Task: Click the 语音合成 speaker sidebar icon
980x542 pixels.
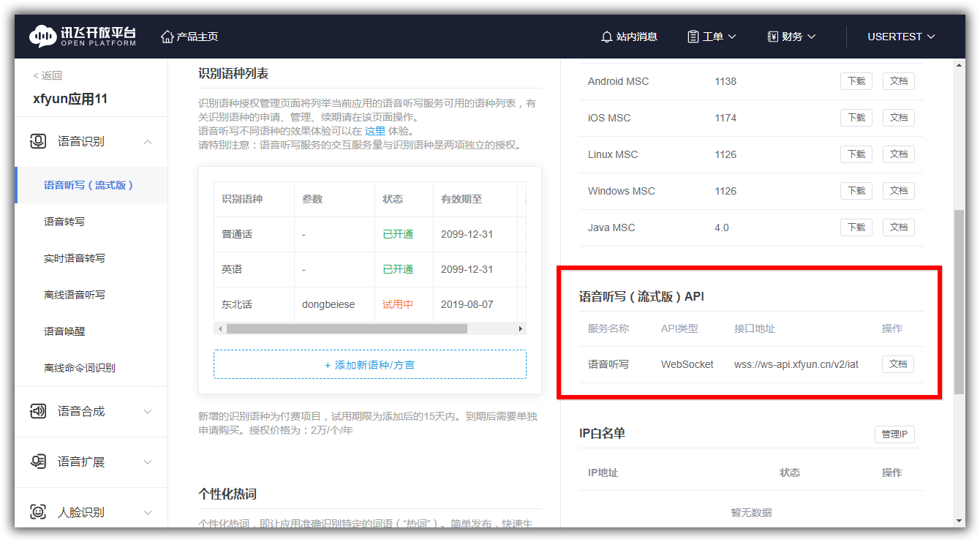Action: pos(38,411)
